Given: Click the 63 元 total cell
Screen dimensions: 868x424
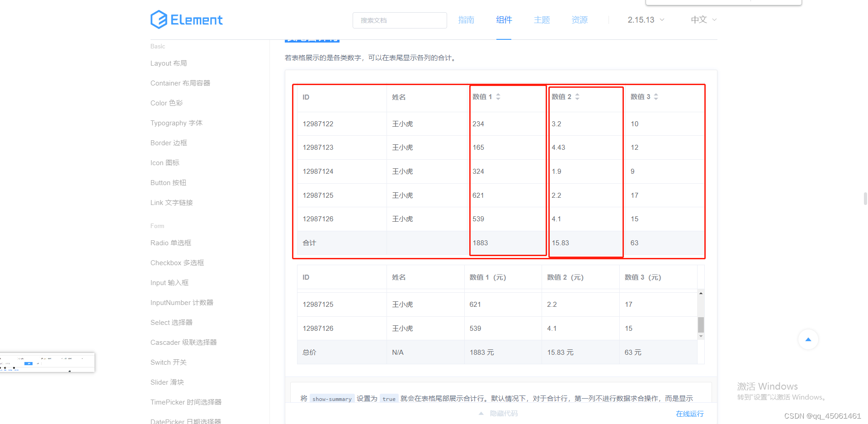Looking at the screenshot, I should click(x=633, y=353).
